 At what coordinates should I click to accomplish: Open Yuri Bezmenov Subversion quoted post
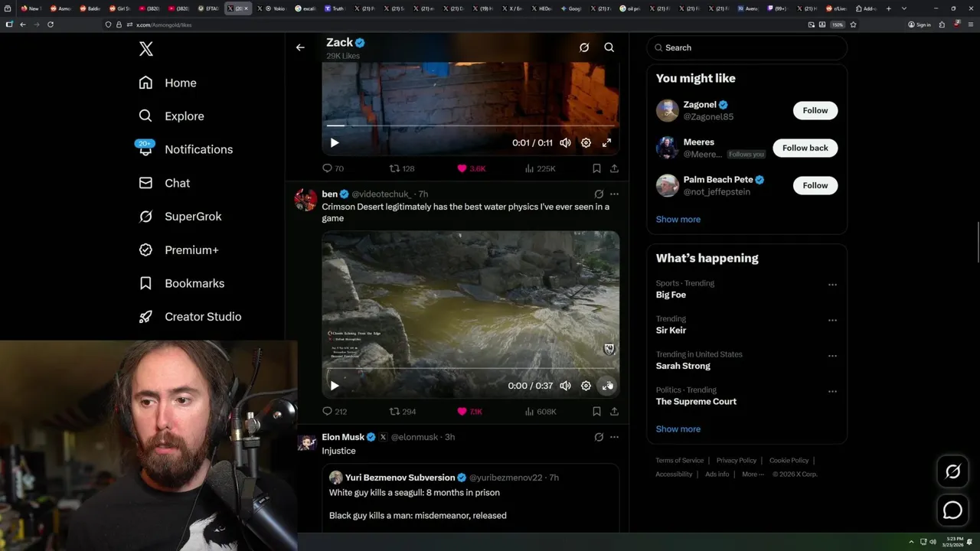point(470,497)
